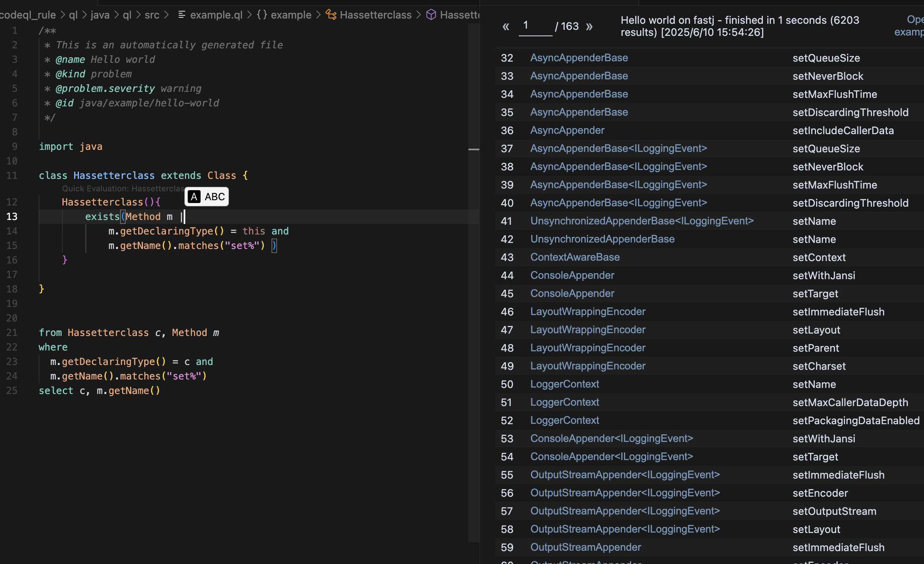Select setPackagingDataEnabled cell in row 52
The image size is (924, 564).
coord(856,421)
